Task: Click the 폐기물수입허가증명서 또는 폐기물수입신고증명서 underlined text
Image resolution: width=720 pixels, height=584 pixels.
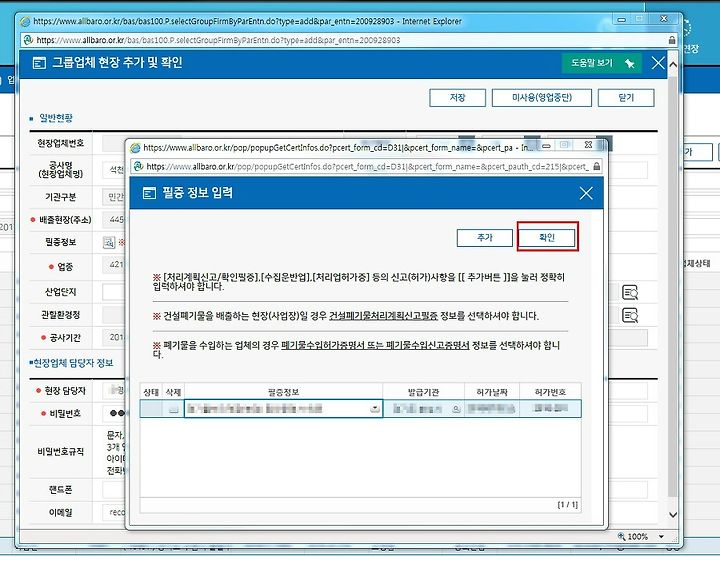Action: pos(375,345)
